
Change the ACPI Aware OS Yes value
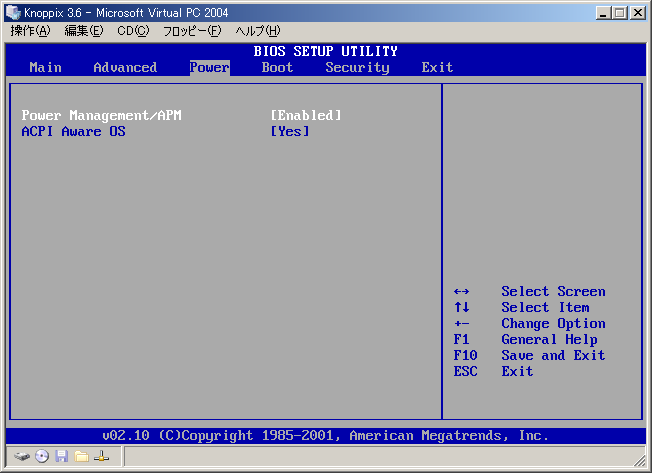tap(290, 132)
